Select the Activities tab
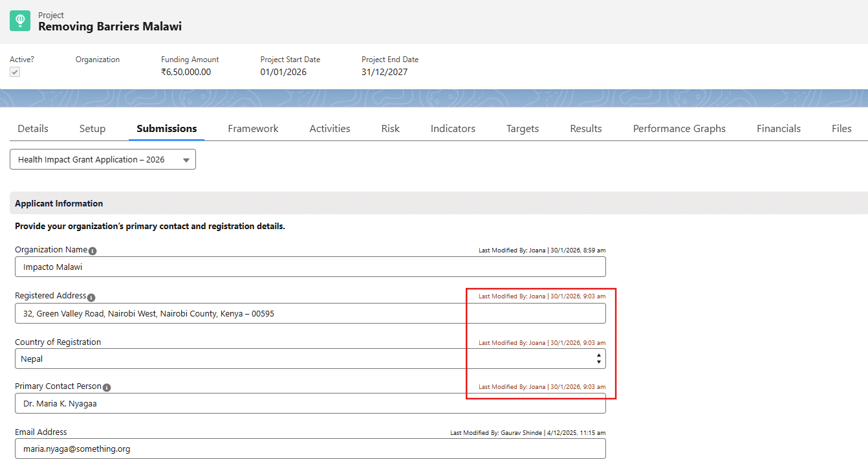The width and height of the screenshot is (868, 466). (330, 129)
